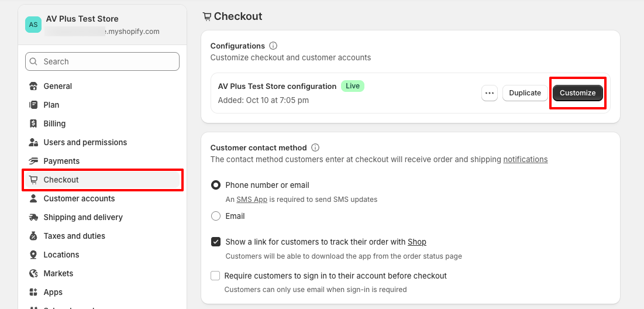
Task: Navigate to Locations settings
Action: coord(102,255)
